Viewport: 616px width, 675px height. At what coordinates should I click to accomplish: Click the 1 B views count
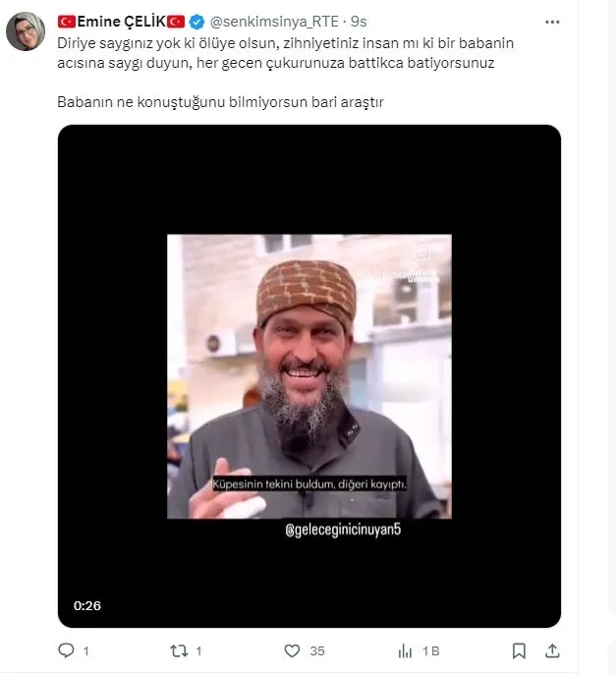tap(431, 650)
